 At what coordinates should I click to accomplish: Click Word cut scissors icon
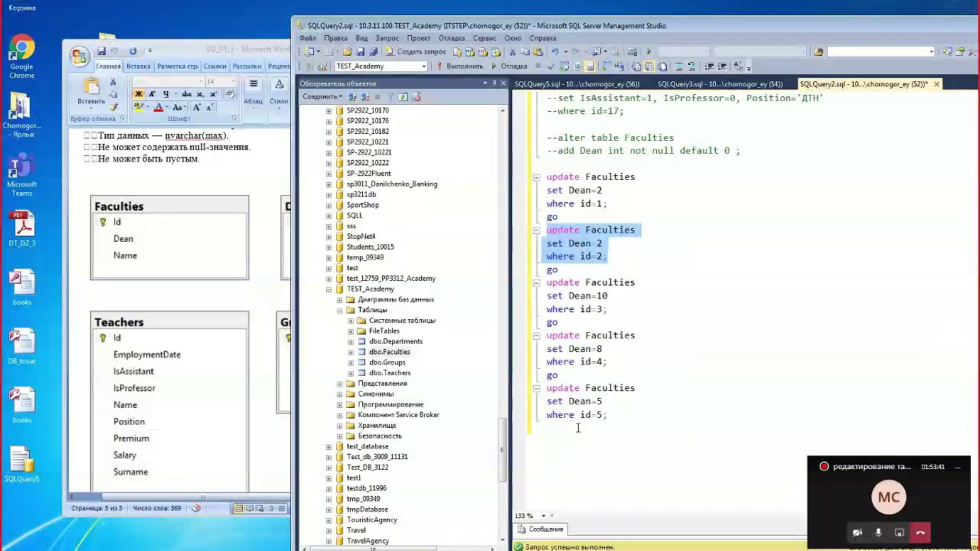click(113, 82)
